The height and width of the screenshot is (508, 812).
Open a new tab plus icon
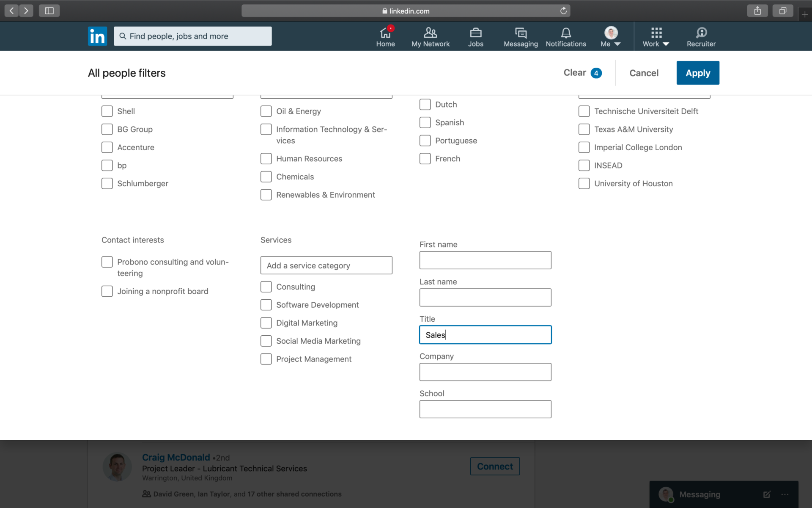pos(805,14)
